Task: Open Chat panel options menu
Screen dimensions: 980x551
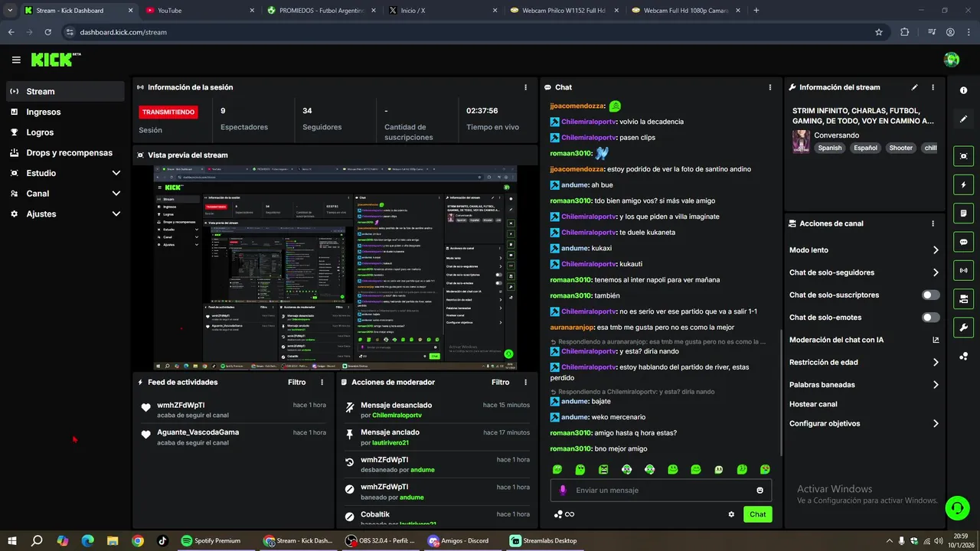Action: 769,87
